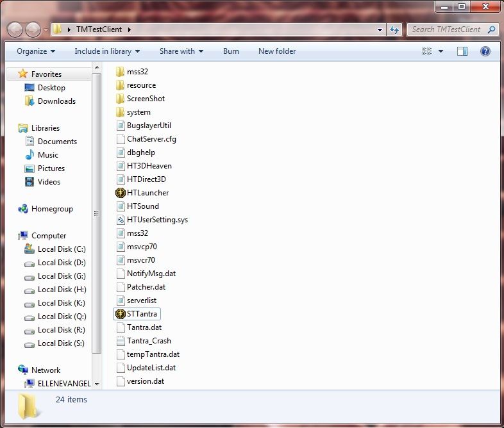Expand the arrow before TMTestClient in path
The image size is (504, 428).
tap(69, 29)
